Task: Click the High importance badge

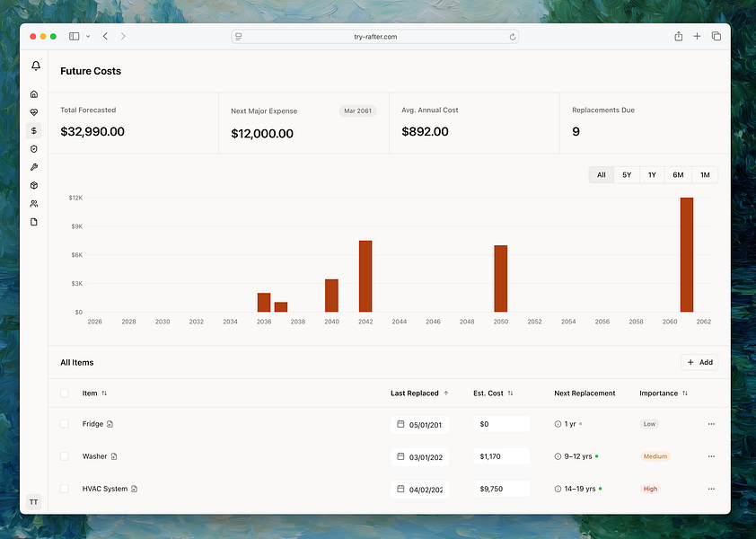Action: pyautogui.click(x=650, y=489)
